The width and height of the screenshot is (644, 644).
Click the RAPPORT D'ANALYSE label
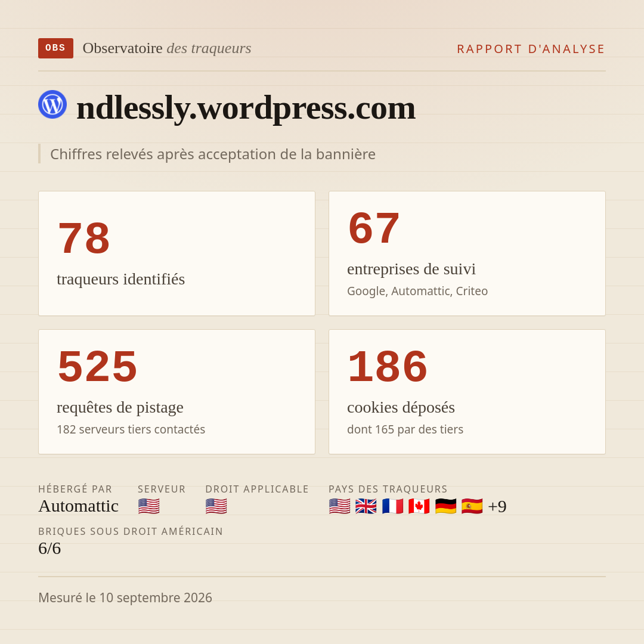531,49
